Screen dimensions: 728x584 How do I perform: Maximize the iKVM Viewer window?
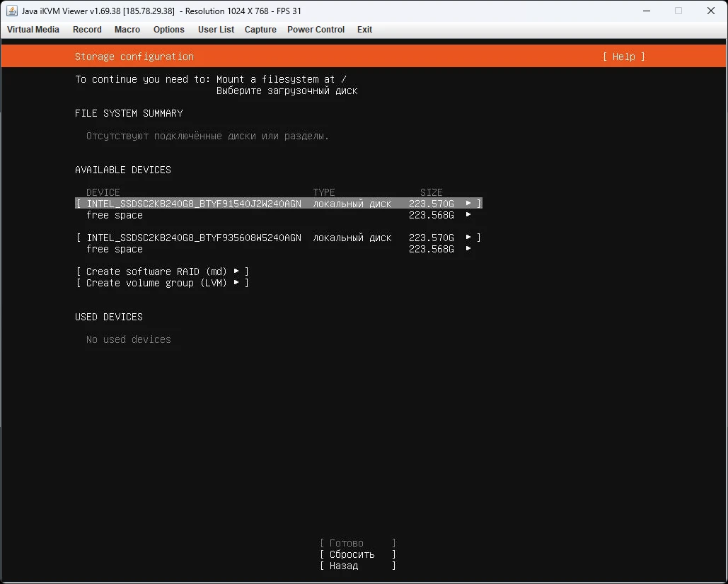[x=678, y=11]
